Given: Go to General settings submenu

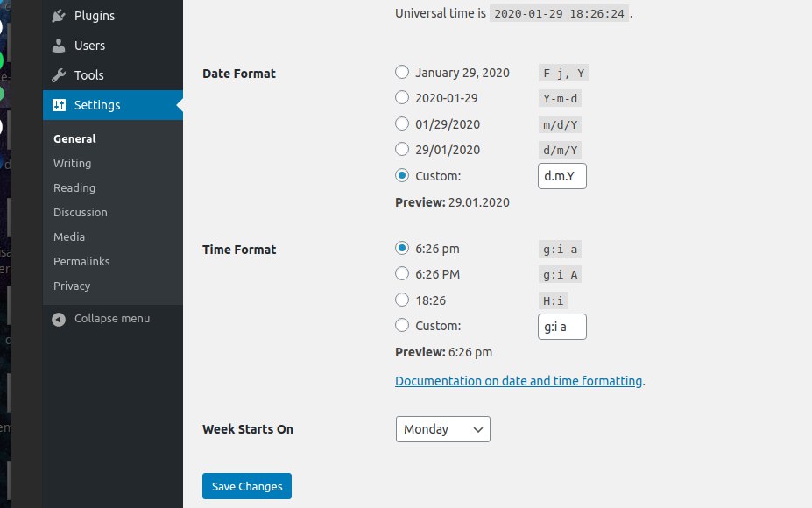Looking at the screenshot, I should tap(74, 138).
